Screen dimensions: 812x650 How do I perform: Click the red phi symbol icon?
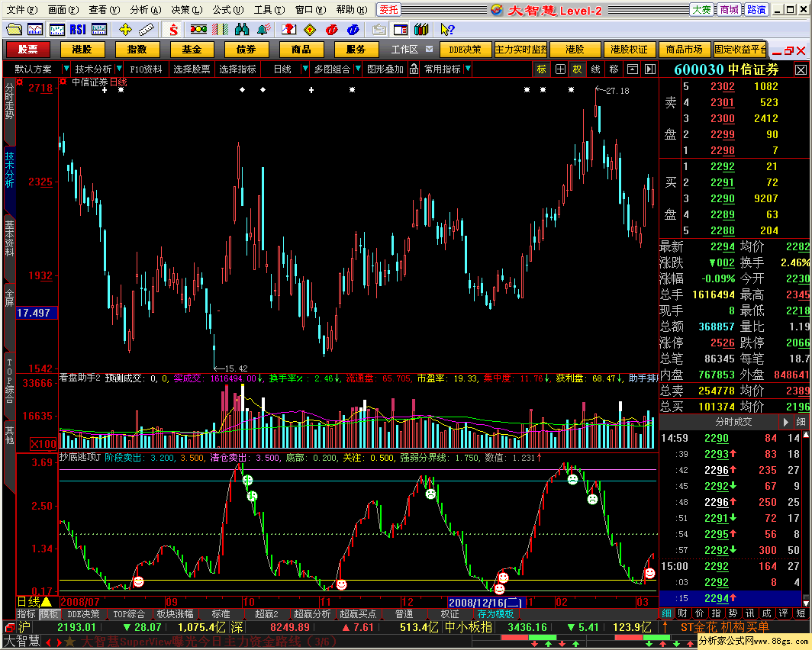tap(332, 30)
